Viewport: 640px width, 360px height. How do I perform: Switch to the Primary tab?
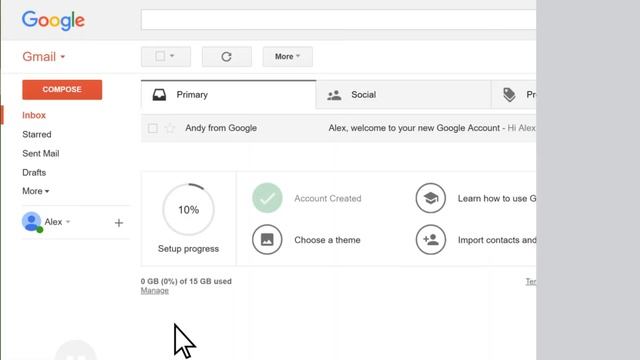click(229, 95)
